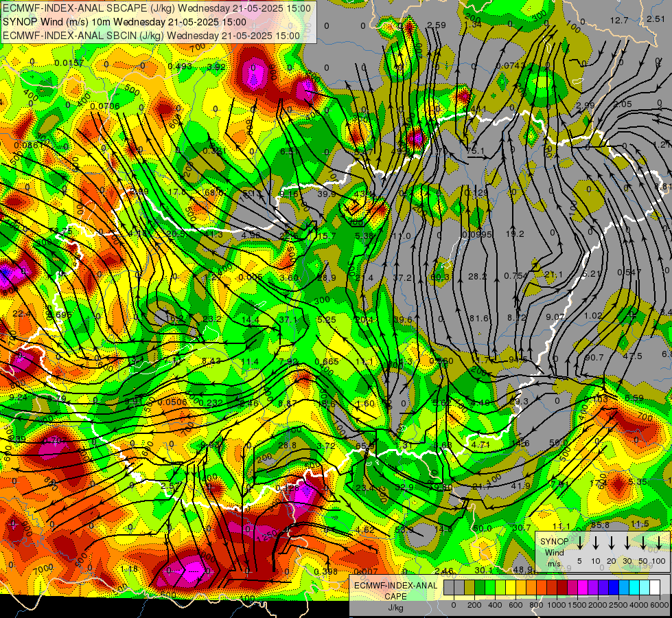Click the map value '0.0706'
672x618 pixels.
(106, 106)
